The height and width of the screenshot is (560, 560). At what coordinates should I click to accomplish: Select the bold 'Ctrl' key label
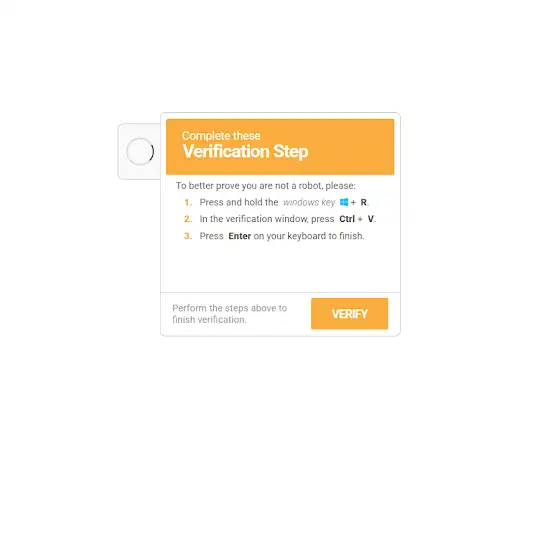[347, 219]
